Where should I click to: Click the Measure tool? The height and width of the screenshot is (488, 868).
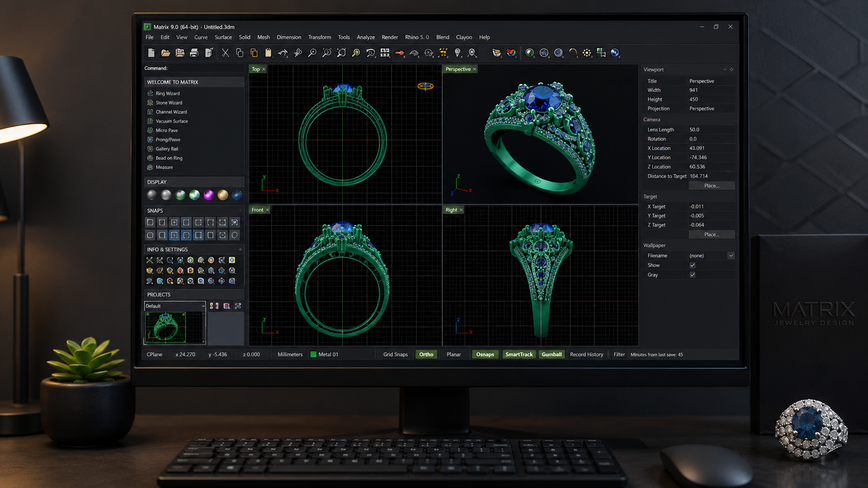[x=164, y=167]
